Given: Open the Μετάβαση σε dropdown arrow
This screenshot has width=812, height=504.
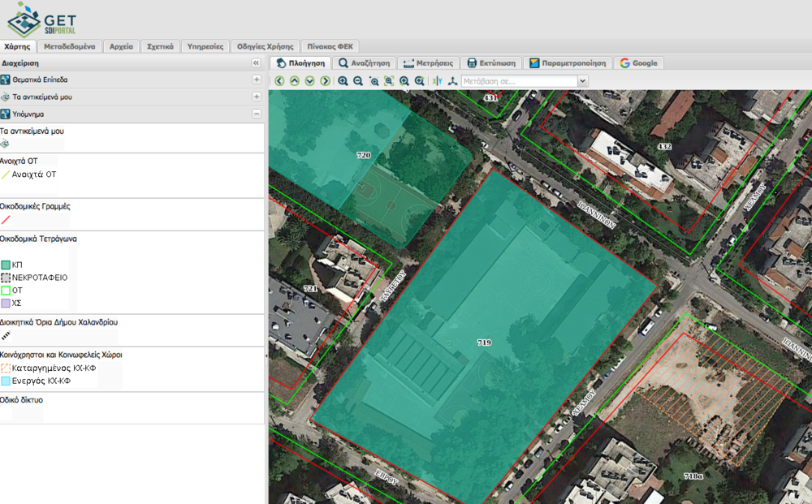Looking at the screenshot, I should (582, 81).
